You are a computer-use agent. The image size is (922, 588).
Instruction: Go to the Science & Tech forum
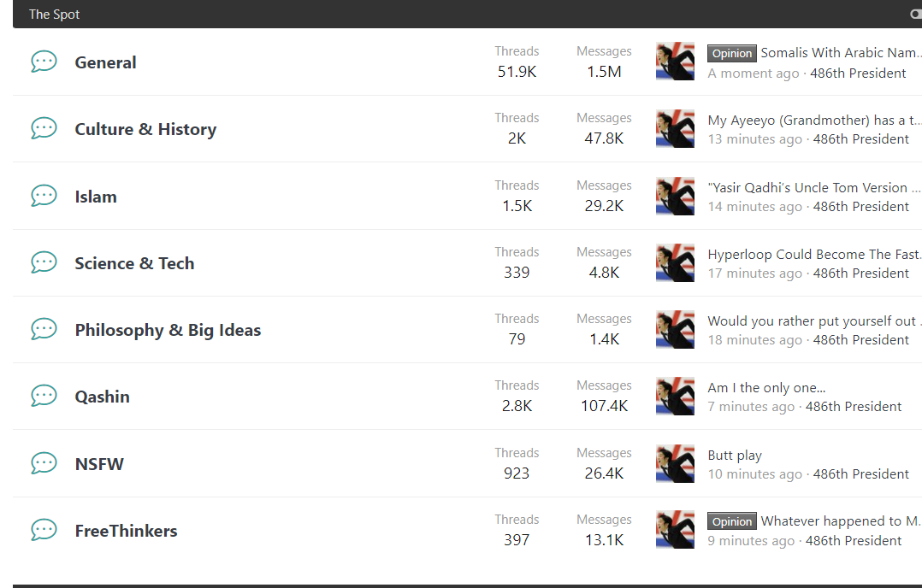click(x=134, y=263)
